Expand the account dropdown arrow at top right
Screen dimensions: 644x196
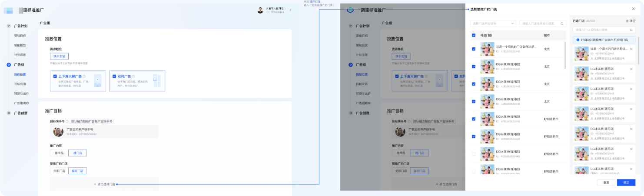pyautogui.click(x=290, y=10)
